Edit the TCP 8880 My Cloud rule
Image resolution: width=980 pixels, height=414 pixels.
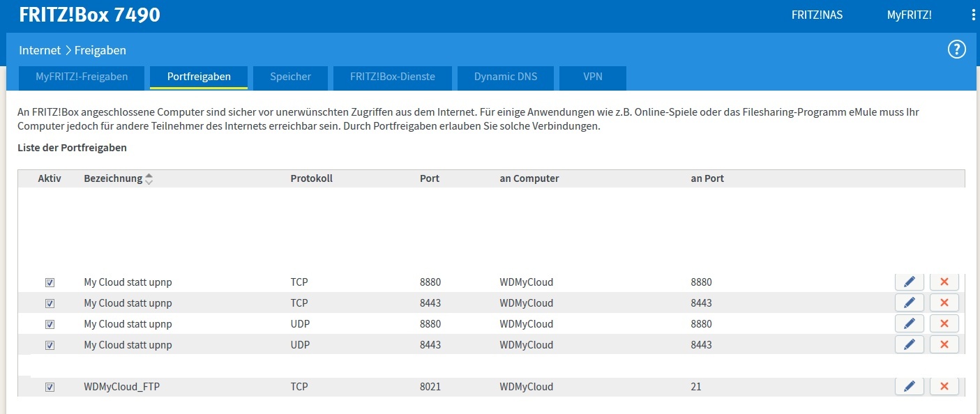pos(910,282)
